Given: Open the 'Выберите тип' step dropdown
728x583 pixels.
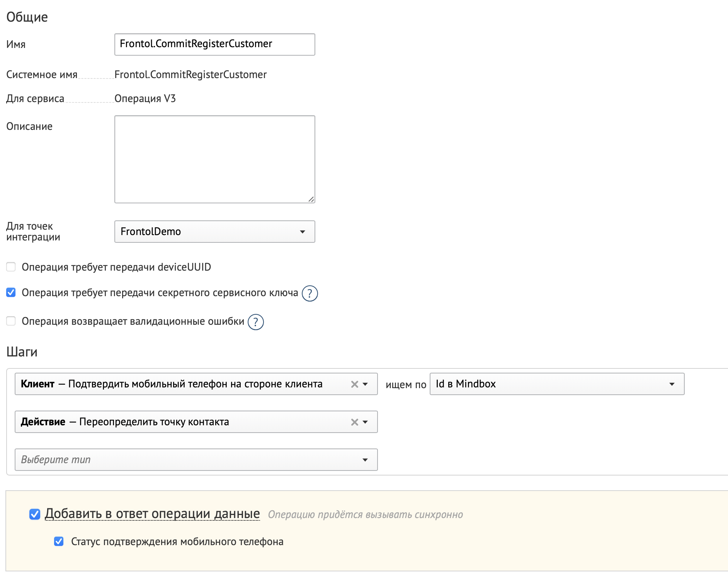Looking at the screenshot, I should pyautogui.click(x=196, y=460).
